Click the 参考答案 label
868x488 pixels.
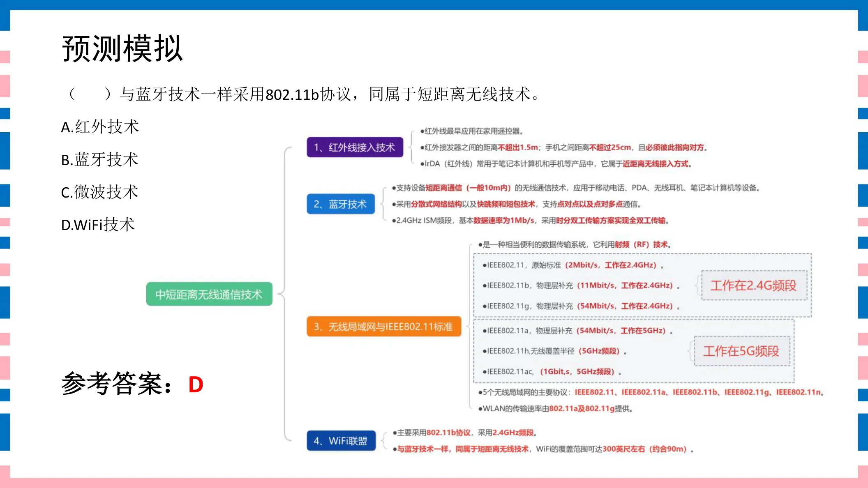[x=117, y=384]
